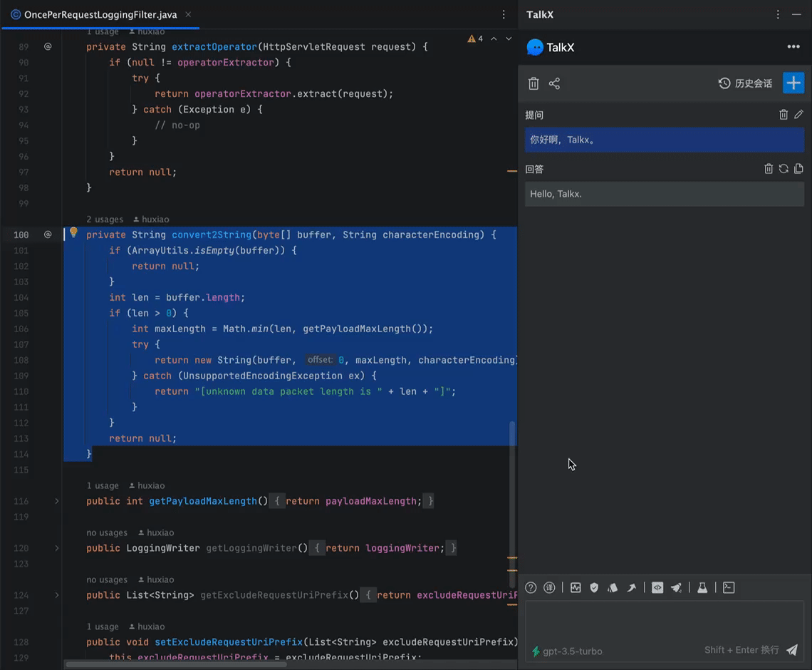Expand folded getExcludeRequestUriPrefix method at line 124

[57, 595]
